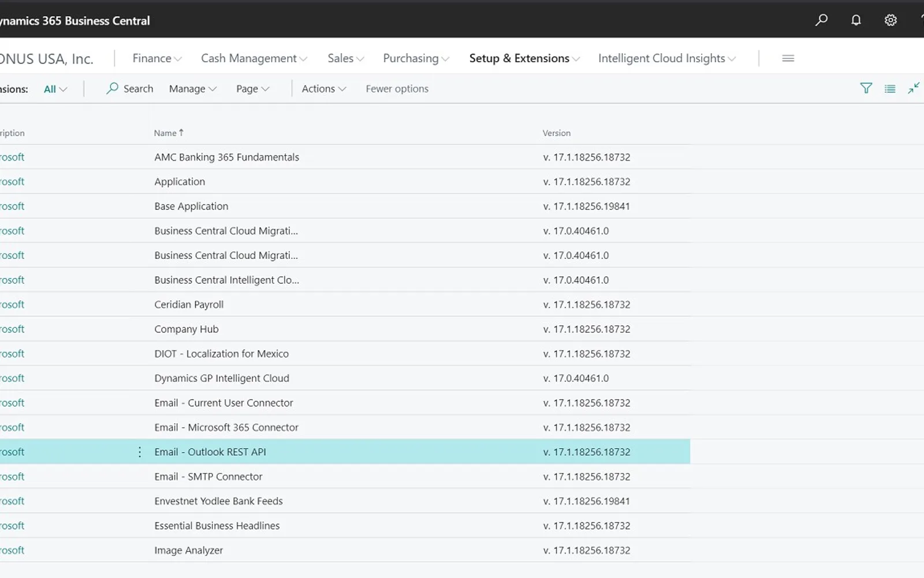924x578 pixels.
Task: Open the Manage menu
Action: tap(193, 88)
